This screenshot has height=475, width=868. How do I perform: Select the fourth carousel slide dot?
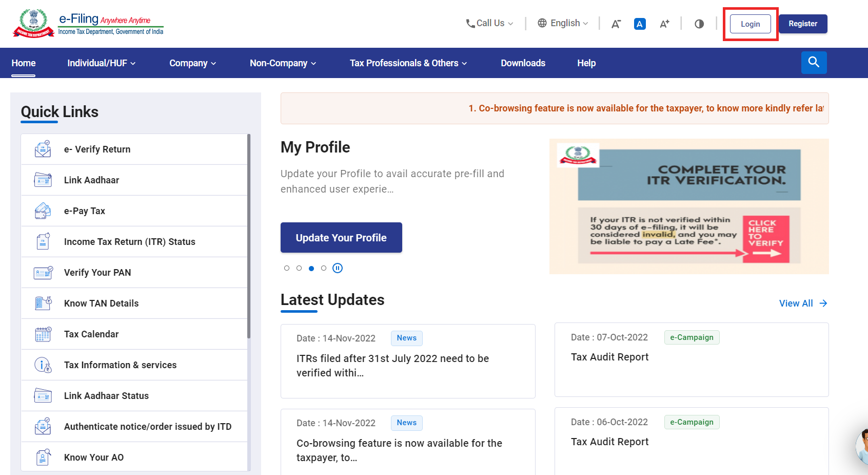324,268
